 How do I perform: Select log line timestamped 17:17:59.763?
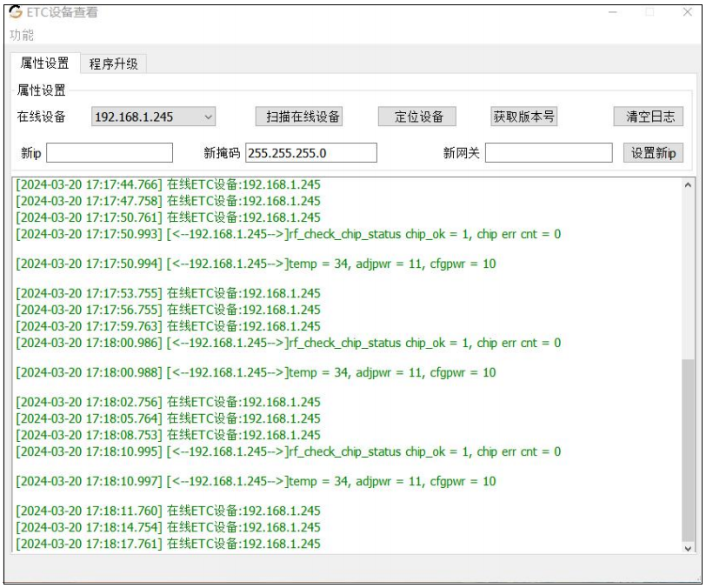[x=169, y=326]
